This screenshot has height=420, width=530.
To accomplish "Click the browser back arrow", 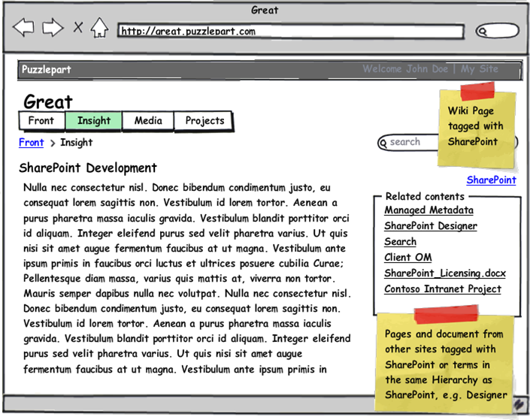I will click(23, 27).
